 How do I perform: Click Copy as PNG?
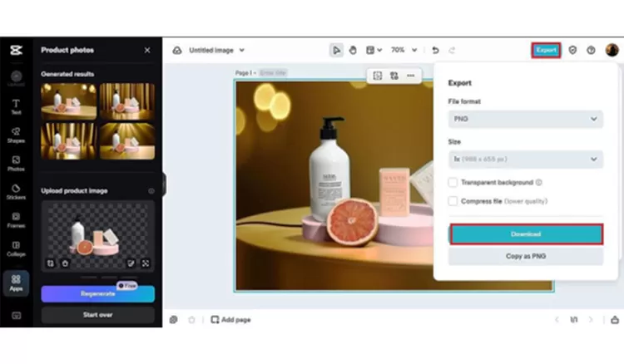tap(526, 256)
